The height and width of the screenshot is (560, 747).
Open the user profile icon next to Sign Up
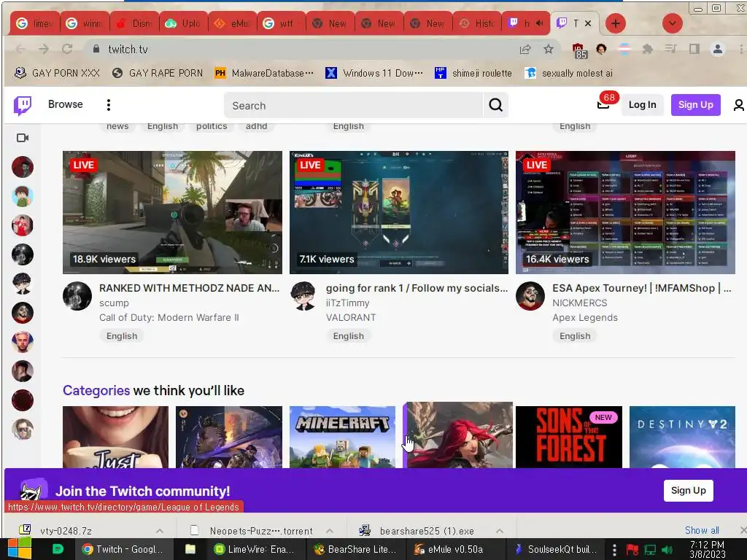point(738,105)
